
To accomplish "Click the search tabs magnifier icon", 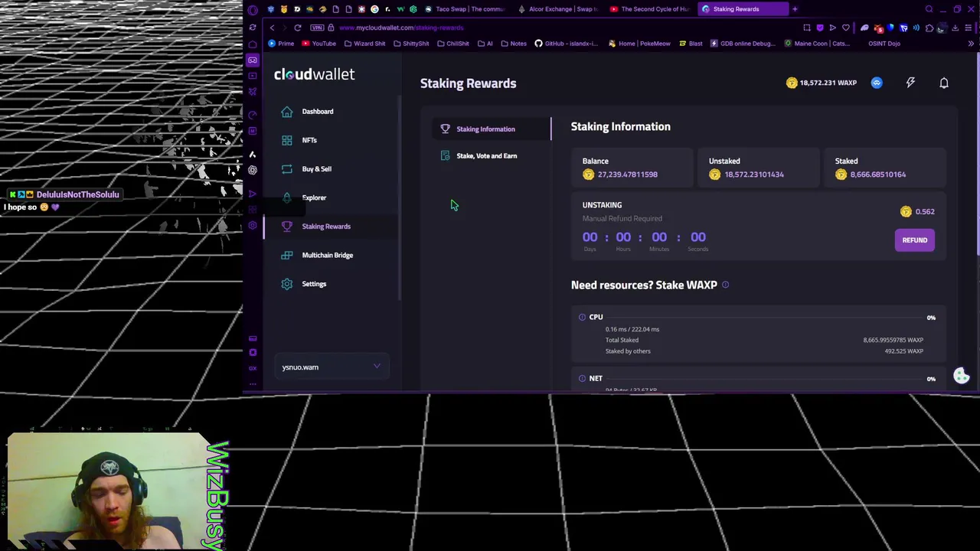I will coord(929,9).
